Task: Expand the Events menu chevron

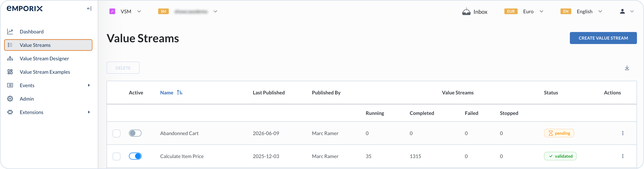Action: tap(89, 85)
